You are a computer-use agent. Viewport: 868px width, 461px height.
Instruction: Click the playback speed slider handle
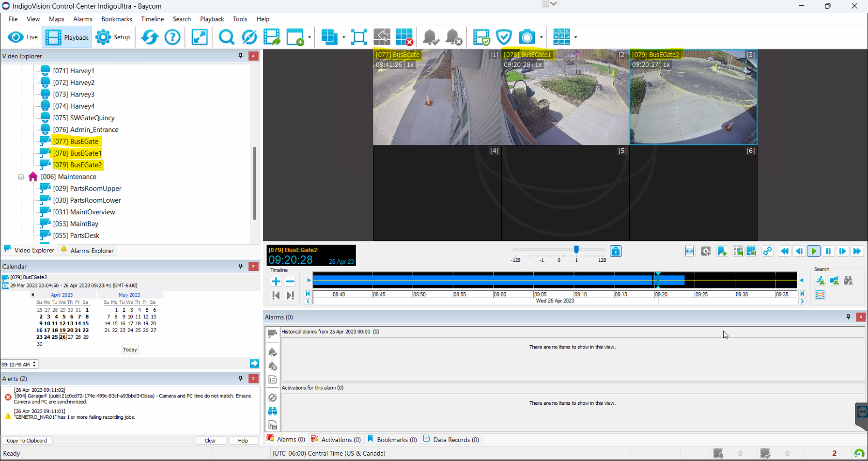(x=576, y=249)
